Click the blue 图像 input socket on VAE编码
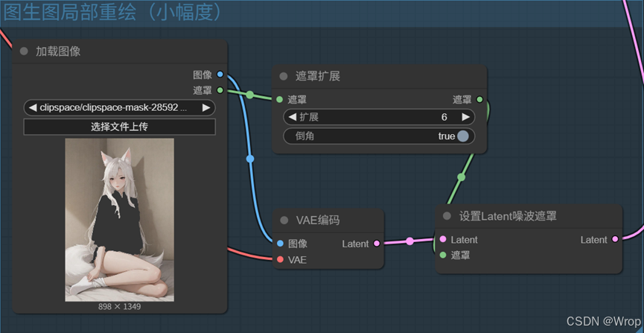Viewport: 644px width, 333px height. pos(281,244)
